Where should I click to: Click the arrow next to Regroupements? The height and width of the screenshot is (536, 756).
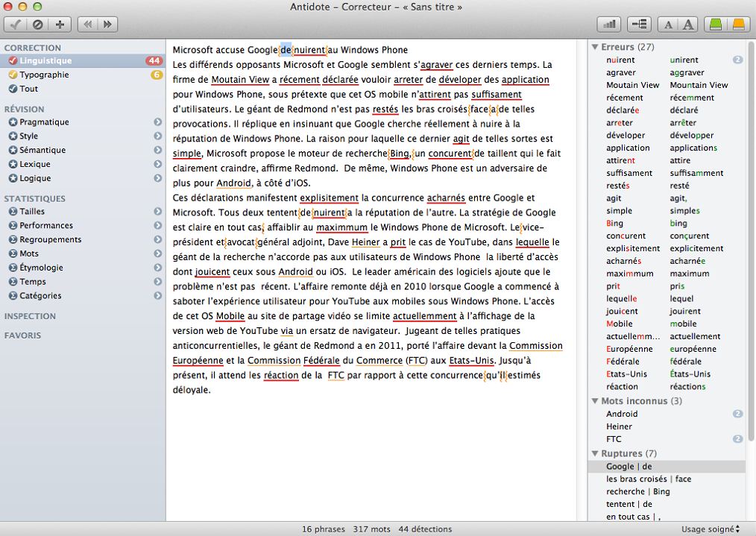157,239
